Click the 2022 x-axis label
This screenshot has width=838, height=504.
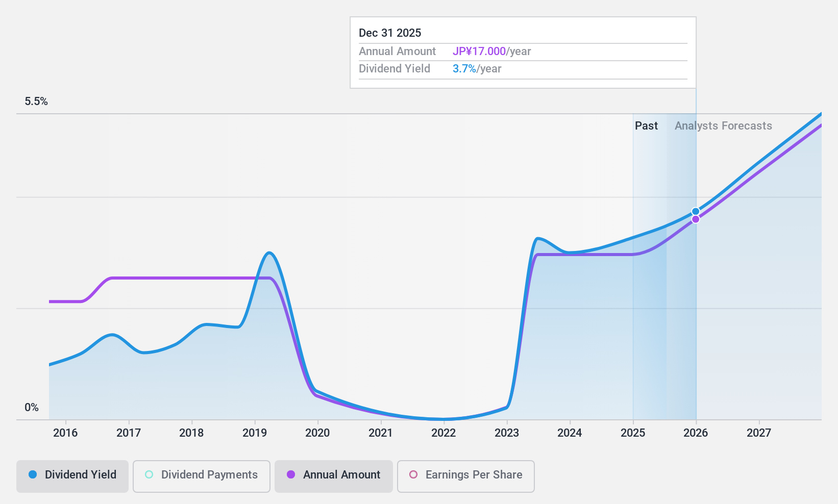(443, 433)
